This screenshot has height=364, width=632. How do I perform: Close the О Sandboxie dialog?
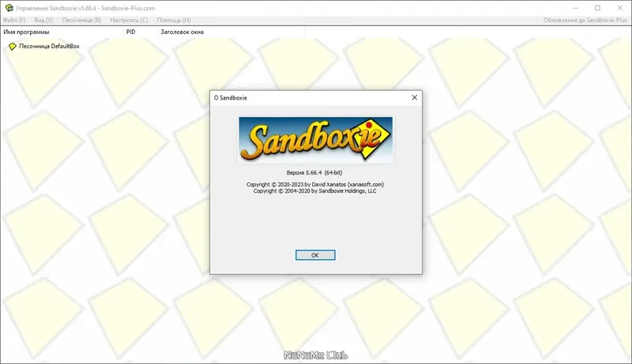pyautogui.click(x=414, y=97)
